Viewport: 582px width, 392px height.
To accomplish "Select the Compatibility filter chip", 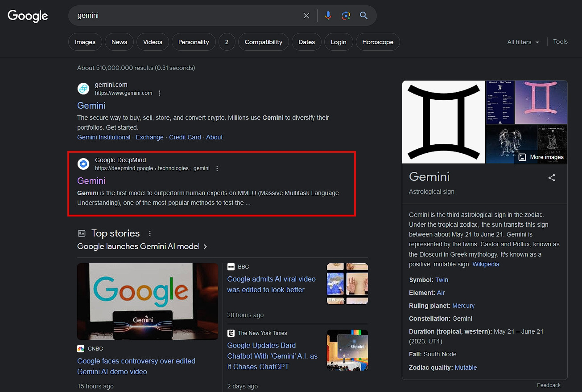I will [x=264, y=42].
